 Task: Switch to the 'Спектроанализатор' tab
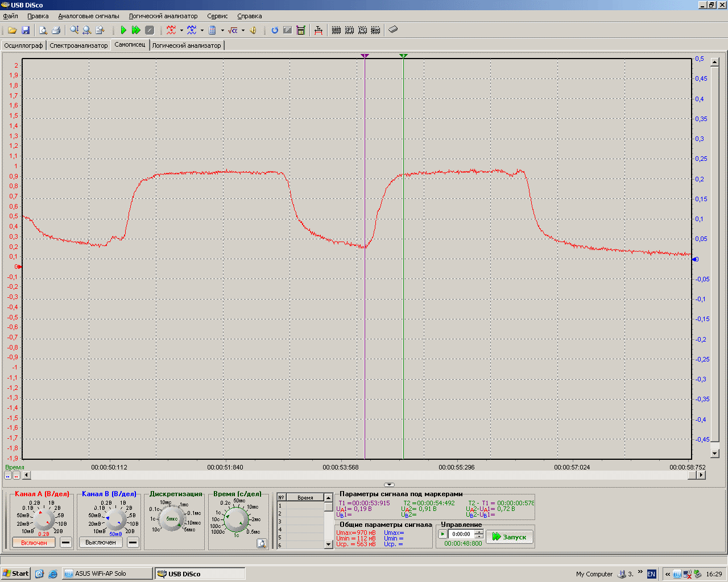tap(78, 45)
